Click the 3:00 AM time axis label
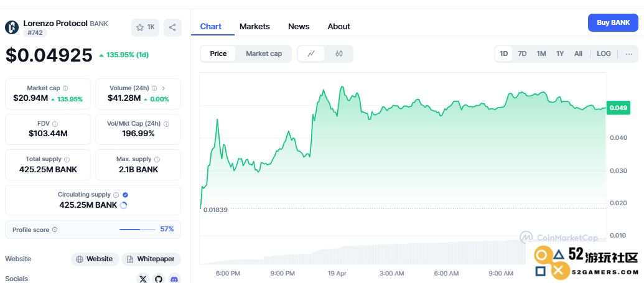 coord(392,273)
